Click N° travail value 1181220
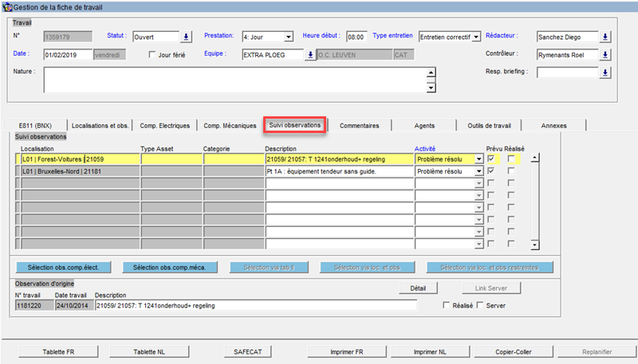638x364 pixels. [34, 306]
